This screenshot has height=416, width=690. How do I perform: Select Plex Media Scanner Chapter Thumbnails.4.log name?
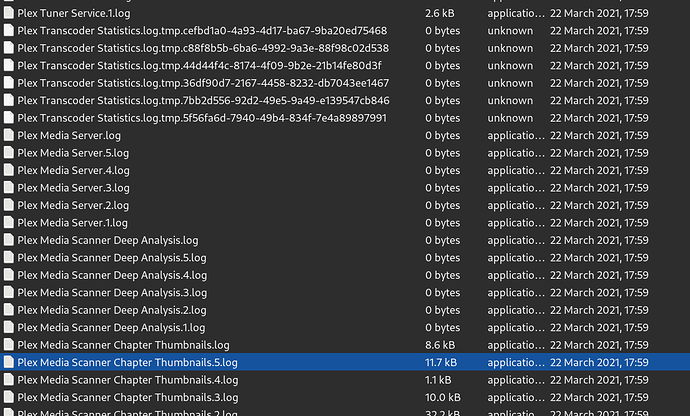click(128, 380)
